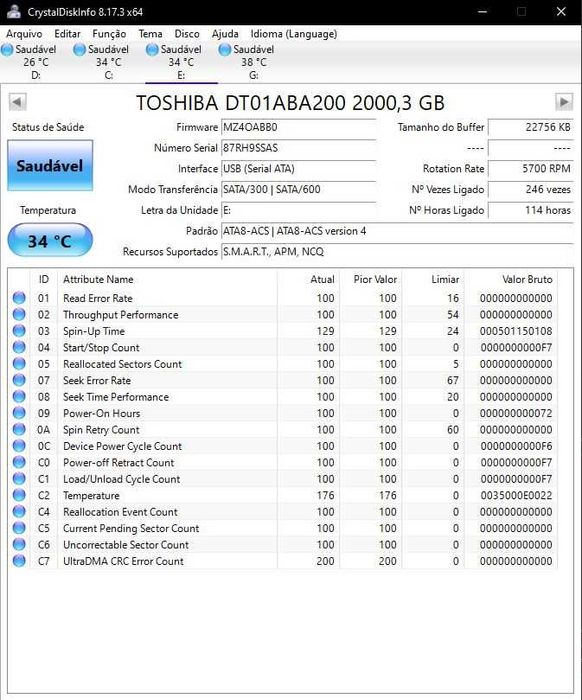This screenshot has width=582, height=700.
Task: Click raw value 000000000072
Action: click(x=516, y=413)
